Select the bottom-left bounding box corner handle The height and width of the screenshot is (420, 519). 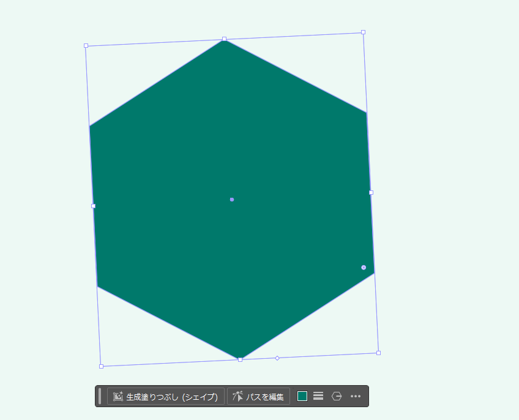tap(101, 366)
